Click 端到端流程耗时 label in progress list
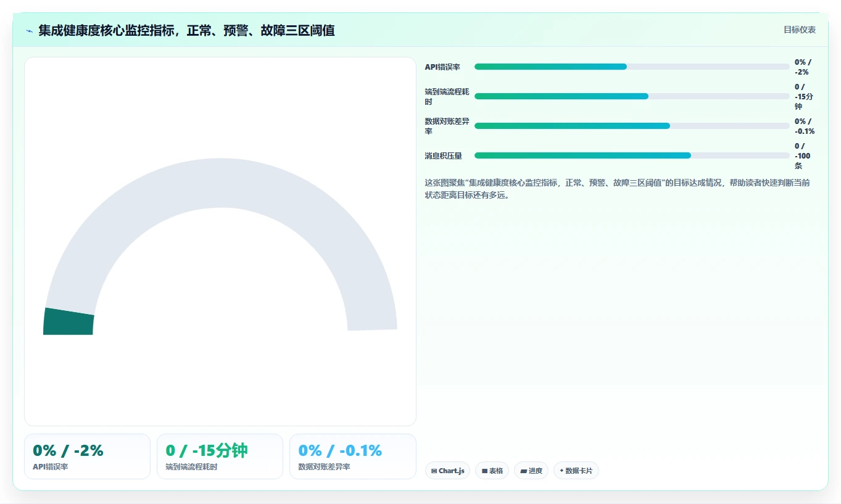 [x=447, y=97]
